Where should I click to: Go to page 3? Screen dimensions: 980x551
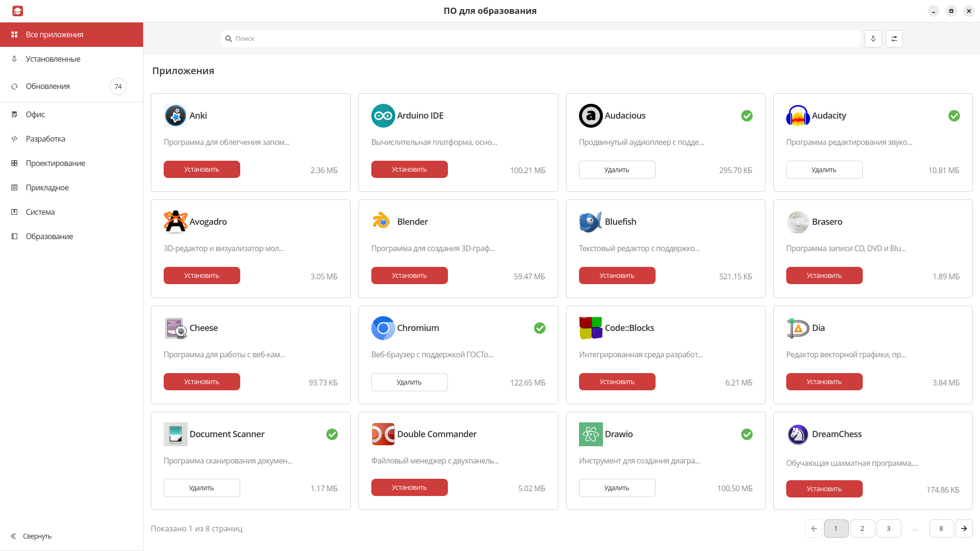coord(889,529)
